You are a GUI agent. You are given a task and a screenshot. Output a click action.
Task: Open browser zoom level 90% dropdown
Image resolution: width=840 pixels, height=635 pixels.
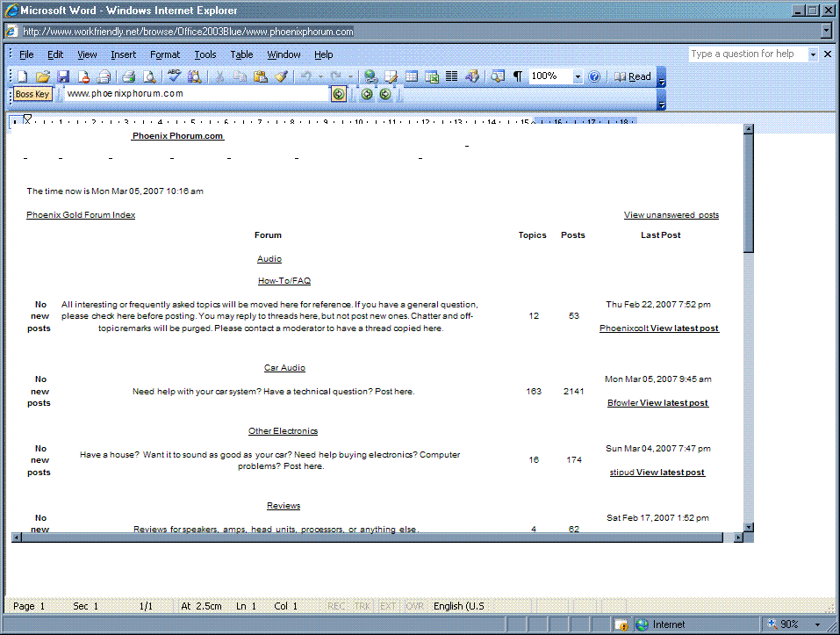coord(816,624)
